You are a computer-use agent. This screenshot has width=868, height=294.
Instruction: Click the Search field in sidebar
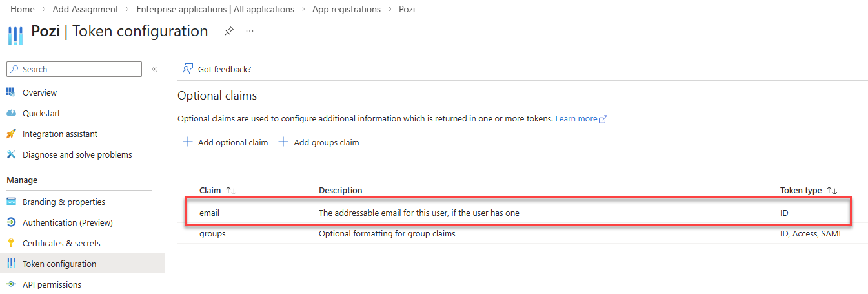74,69
